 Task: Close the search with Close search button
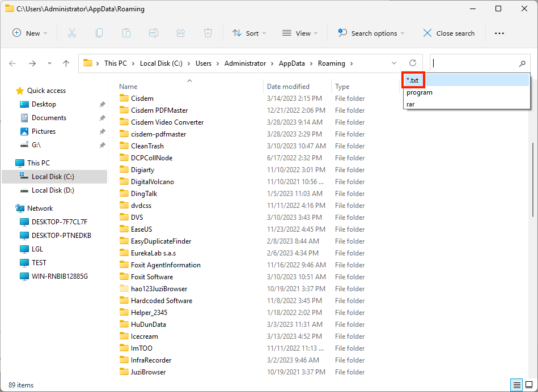pos(448,33)
